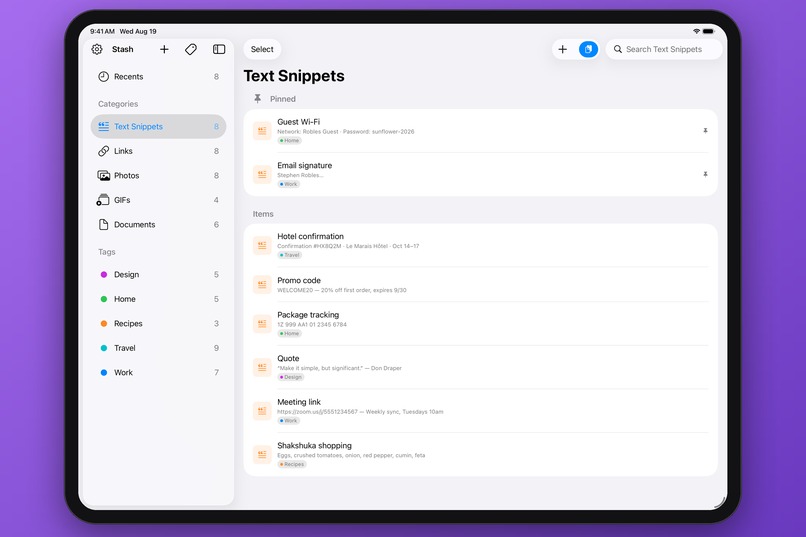Screen dimensions: 806x537
Task: Open the Promo code snippet
Action: point(481,285)
